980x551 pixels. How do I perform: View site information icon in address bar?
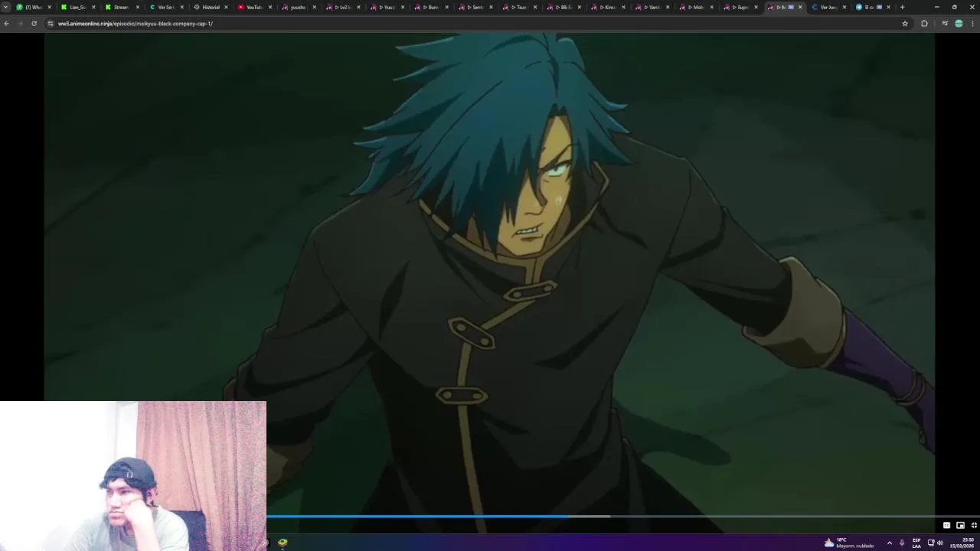pos(51,24)
